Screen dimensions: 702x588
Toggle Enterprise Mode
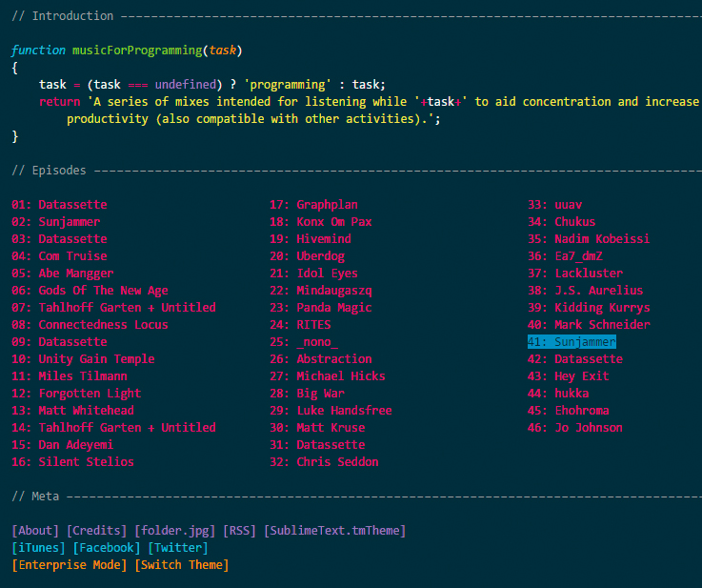70,565
